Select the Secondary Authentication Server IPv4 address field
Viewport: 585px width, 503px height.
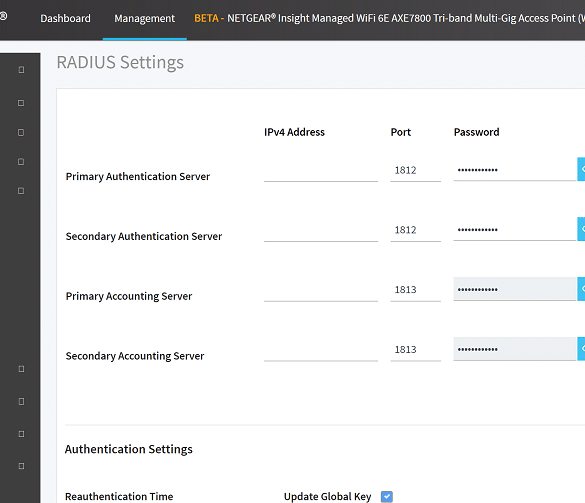321,231
